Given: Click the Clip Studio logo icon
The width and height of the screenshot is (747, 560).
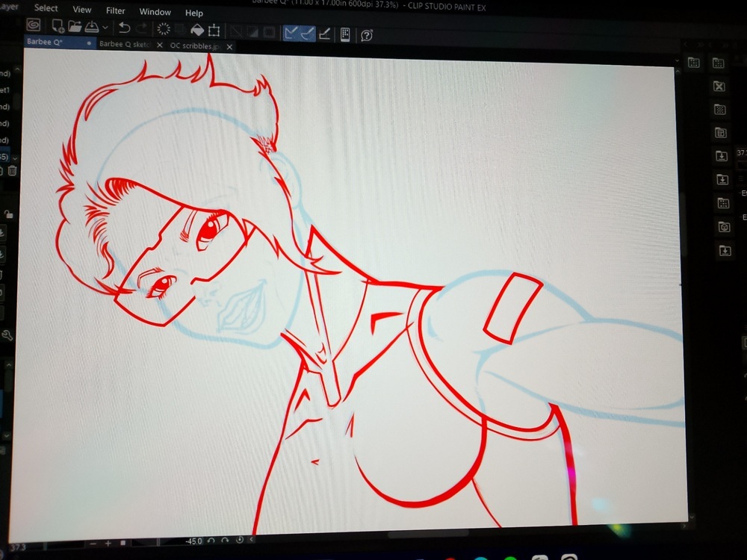Looking at the screenshot, I should 34,25.
